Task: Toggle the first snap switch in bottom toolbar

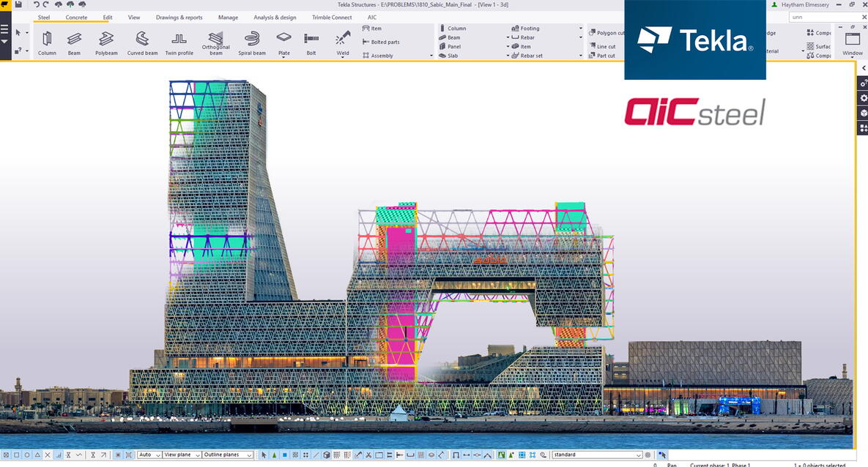Action: pos(6,455)
